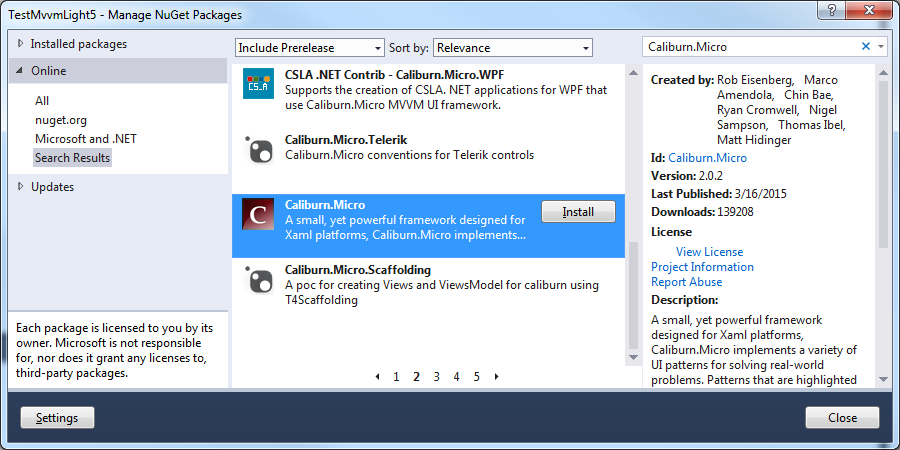Click the Caliburn.Micro package icon
This screenshot has height=450, width=900.
pos(258,214)
